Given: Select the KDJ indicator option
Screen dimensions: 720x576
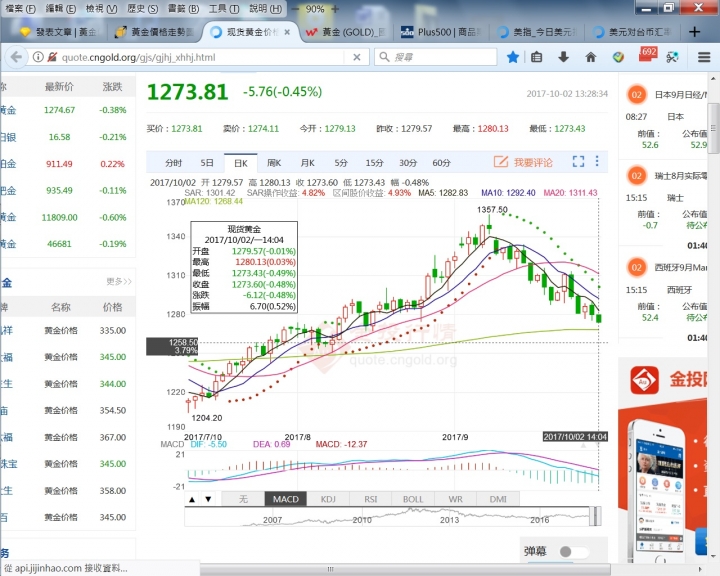Looking at the screenshot, I should click(328, 499).
